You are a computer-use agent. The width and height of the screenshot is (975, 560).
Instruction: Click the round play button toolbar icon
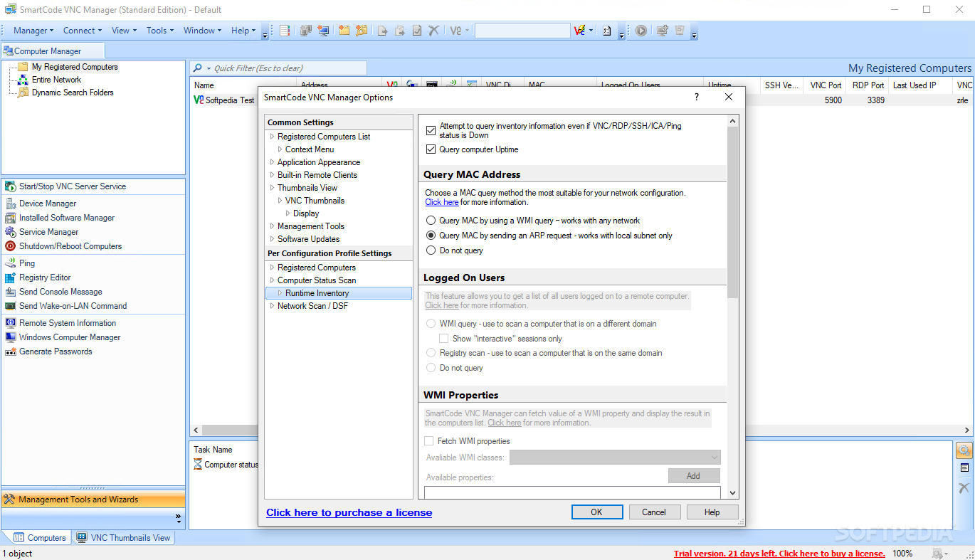(x=641, y=31)
